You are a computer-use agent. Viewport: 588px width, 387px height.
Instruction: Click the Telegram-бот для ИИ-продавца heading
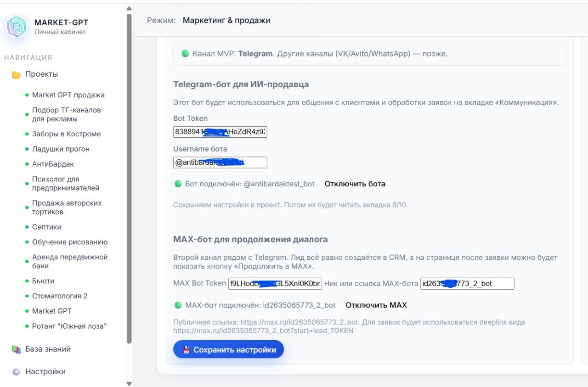pos(241,84)
